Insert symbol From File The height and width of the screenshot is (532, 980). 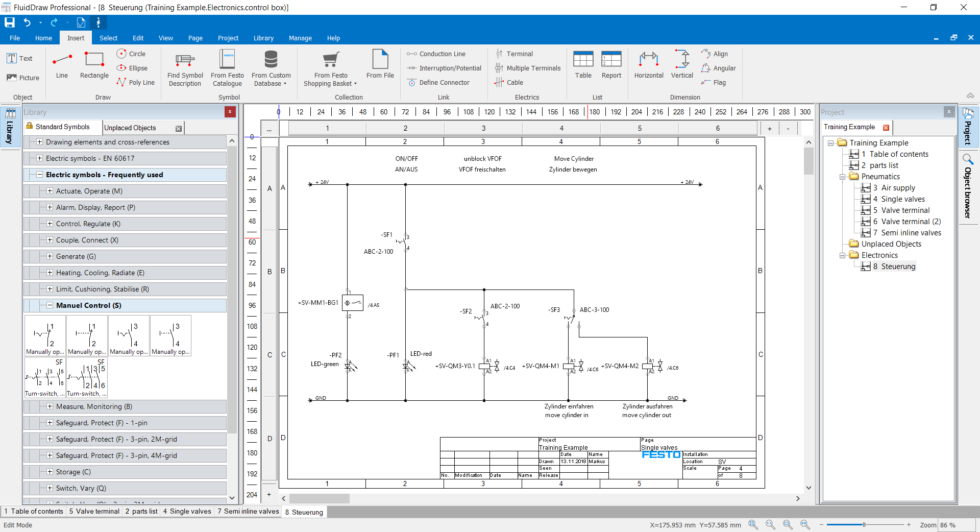click(380, 65)
